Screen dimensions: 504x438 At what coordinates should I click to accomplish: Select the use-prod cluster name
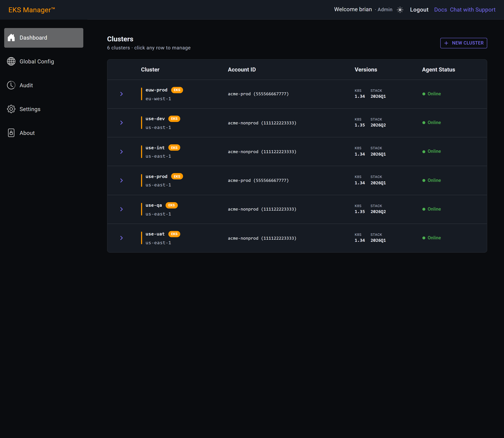[156, 176]
